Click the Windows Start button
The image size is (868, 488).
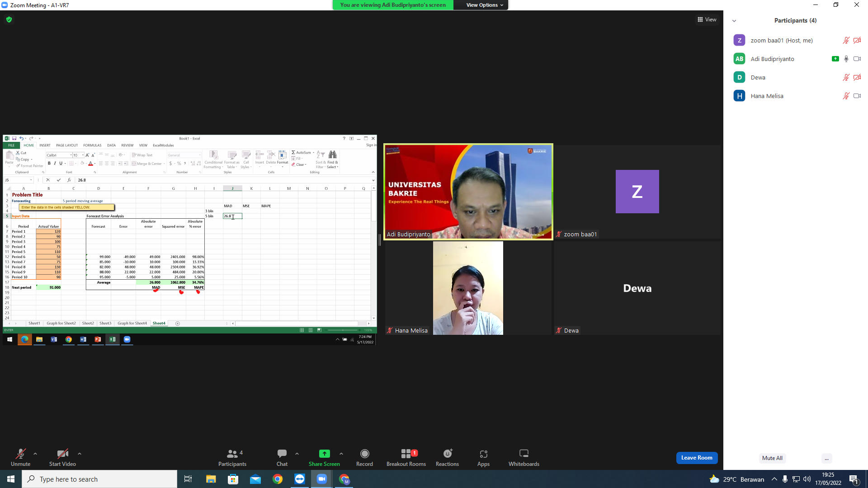[x=11, y=479]
